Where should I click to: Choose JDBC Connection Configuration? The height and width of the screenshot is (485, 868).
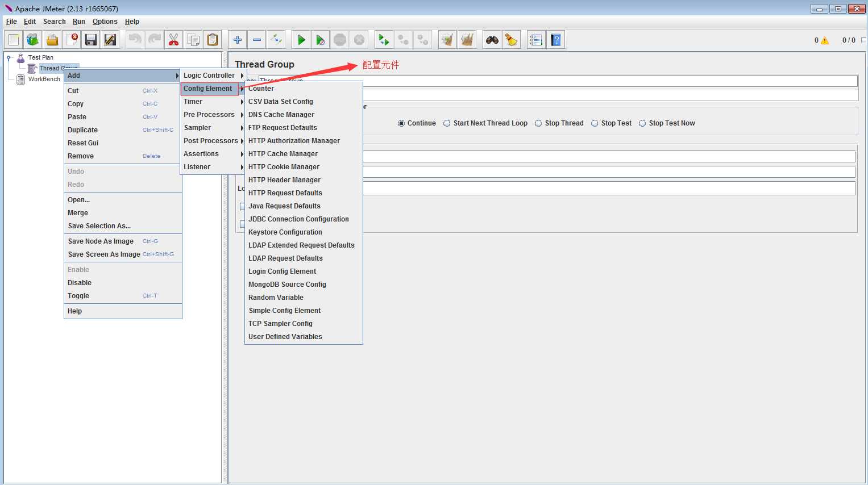[304, 219]
